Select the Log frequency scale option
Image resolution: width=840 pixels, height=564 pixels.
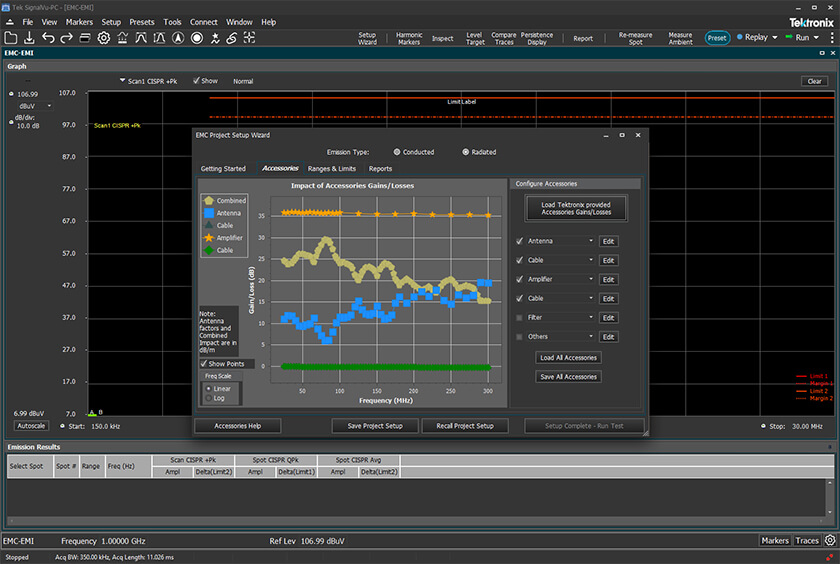click(x=208, y=398)
